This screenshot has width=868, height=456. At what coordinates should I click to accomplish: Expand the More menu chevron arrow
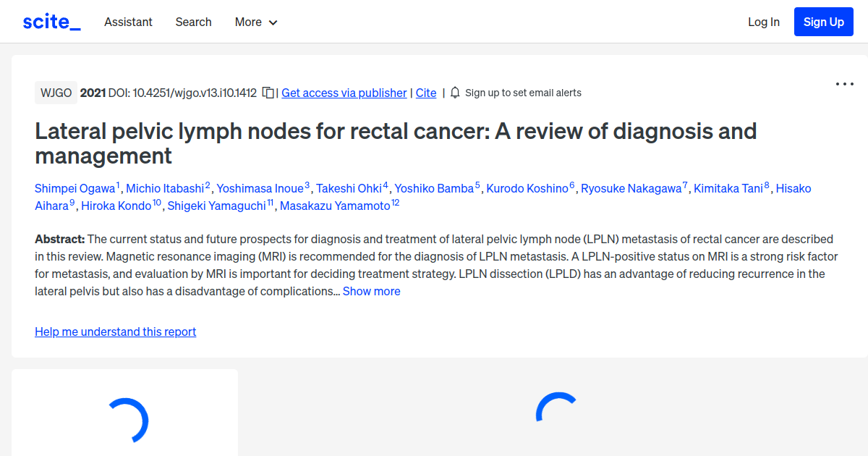pyautogui.click(x=273, y=22)
